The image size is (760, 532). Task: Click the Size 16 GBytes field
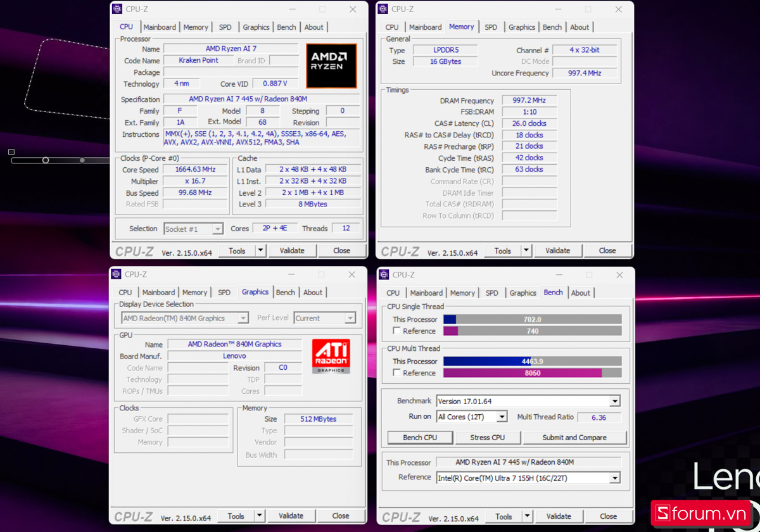[445, 62]
